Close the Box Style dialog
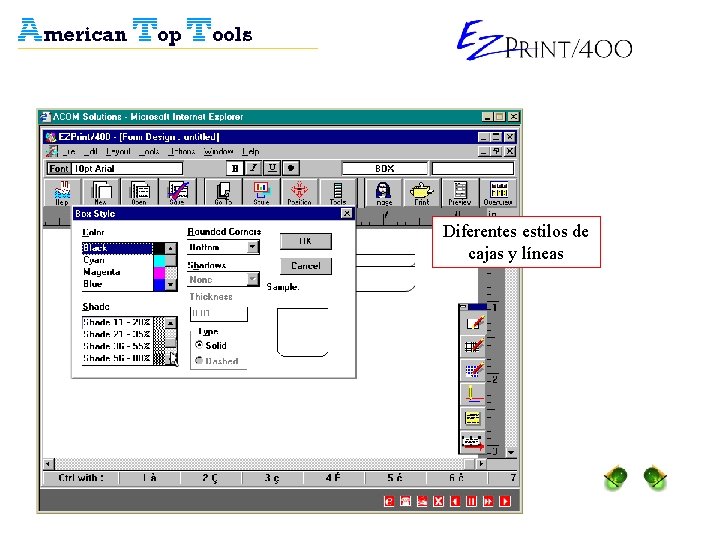This screenshot has width=720, height=540. click(347, 214)
